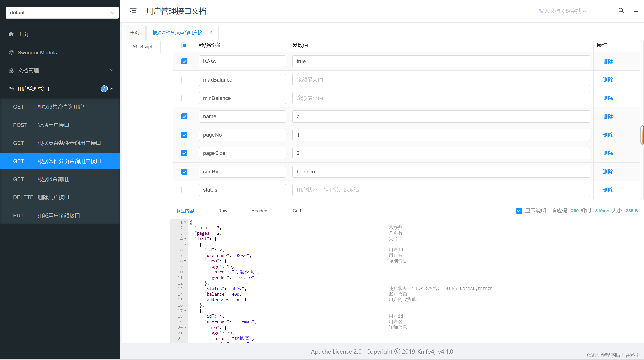644x360 pixels.
Task: Switch language via 中 icon
Action: tap(636, 11)
